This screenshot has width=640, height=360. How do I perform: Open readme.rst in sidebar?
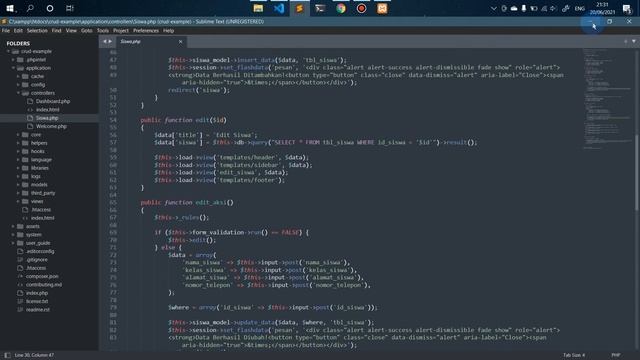coord(38,310)
